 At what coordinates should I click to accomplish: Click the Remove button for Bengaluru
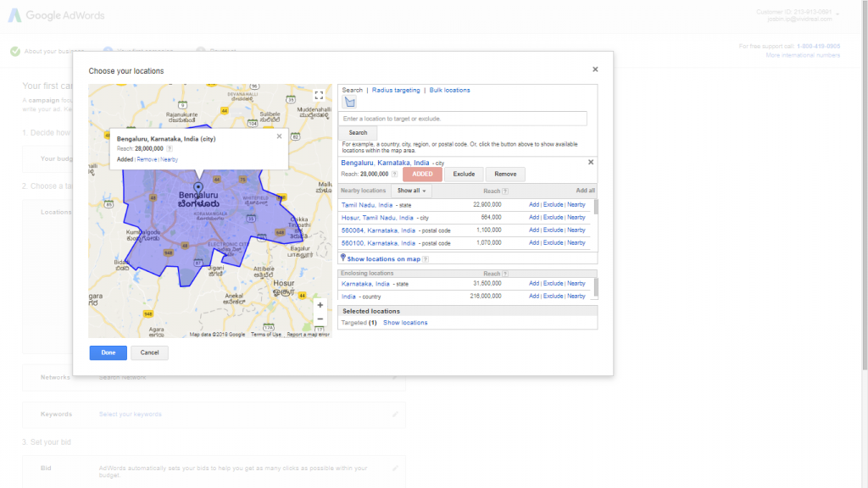(505, 175)
